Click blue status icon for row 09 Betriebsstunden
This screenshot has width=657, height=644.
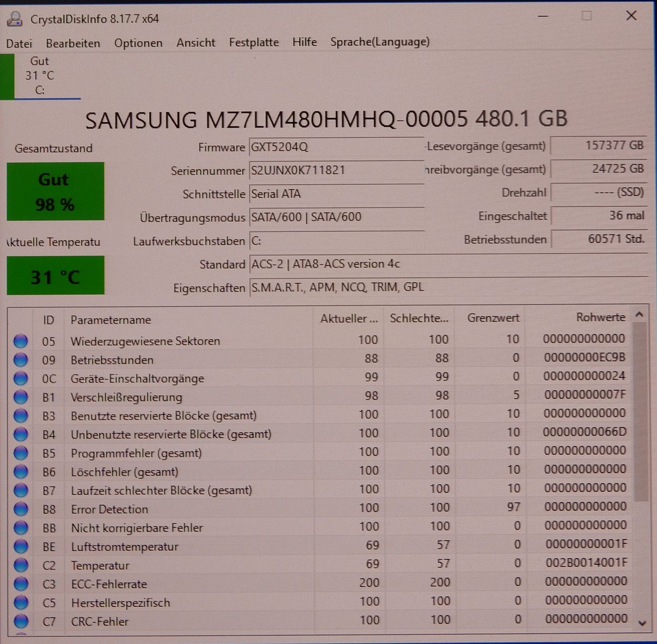21,360
